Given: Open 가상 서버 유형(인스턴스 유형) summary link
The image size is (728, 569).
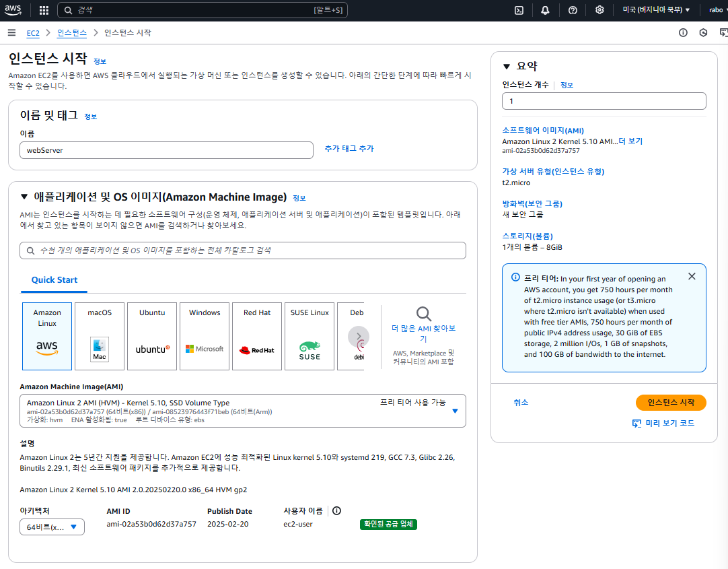Looking at the screenshot, I should pos(554,172).
